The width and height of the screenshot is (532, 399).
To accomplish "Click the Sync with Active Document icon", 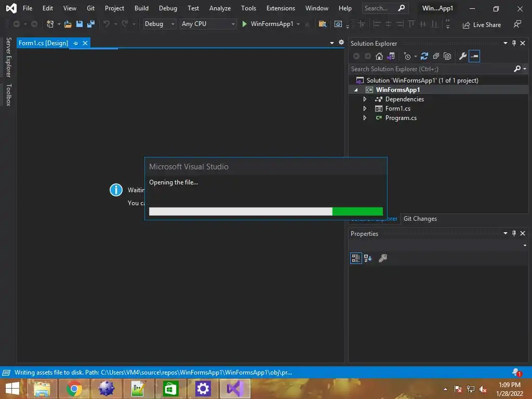I will (424, 56).
